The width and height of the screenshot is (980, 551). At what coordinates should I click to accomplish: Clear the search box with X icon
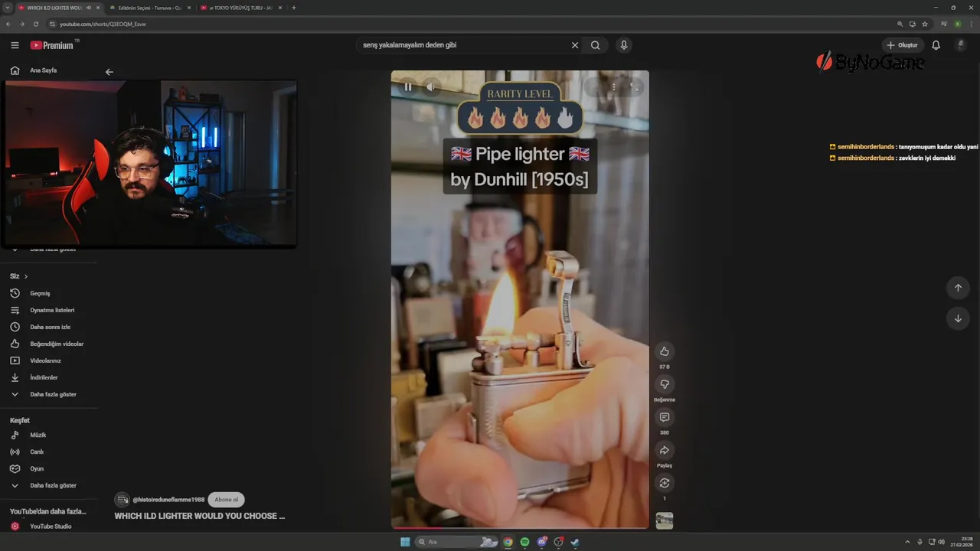[575, 45]
